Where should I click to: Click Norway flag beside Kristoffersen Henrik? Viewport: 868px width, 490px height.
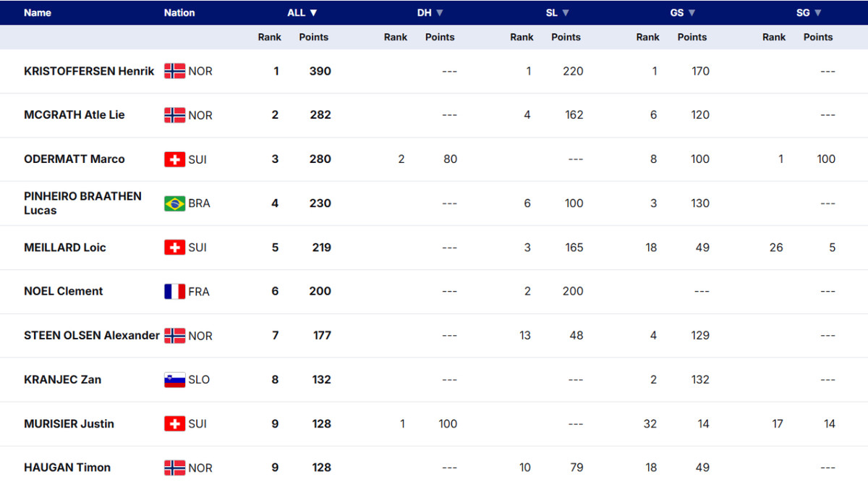[x=174, y=71]
